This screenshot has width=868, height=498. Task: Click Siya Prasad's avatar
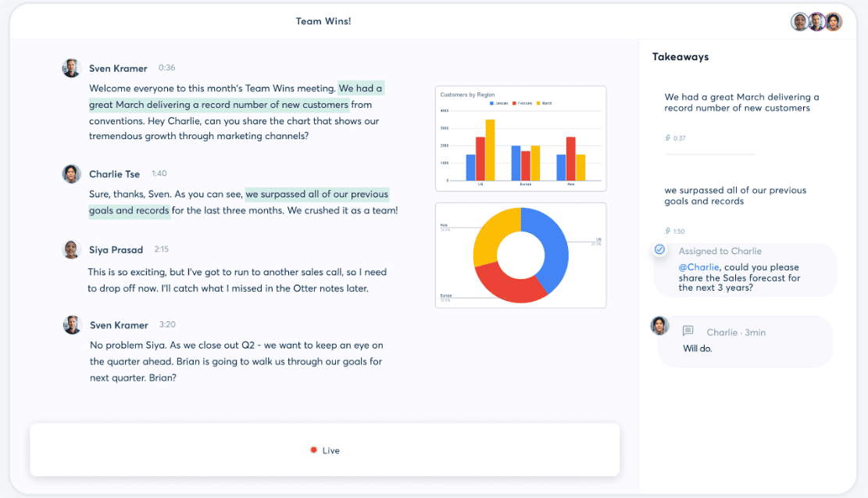(71, 249)
